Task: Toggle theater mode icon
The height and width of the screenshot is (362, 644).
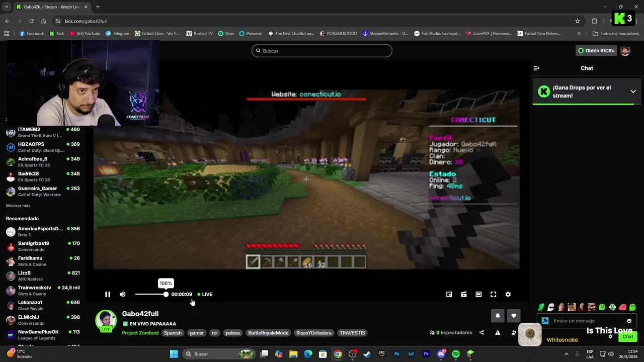Action: (478, 294)
